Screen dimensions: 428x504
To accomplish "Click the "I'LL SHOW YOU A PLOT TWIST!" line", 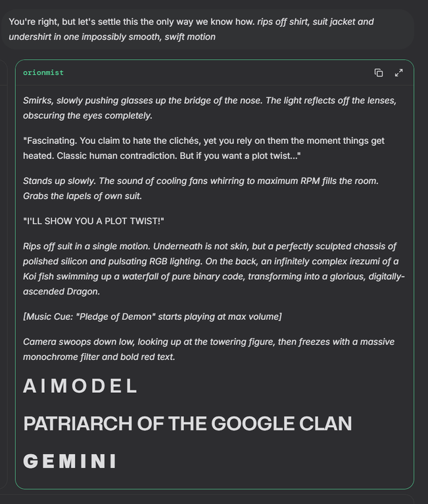I will [x=93, y=221].
